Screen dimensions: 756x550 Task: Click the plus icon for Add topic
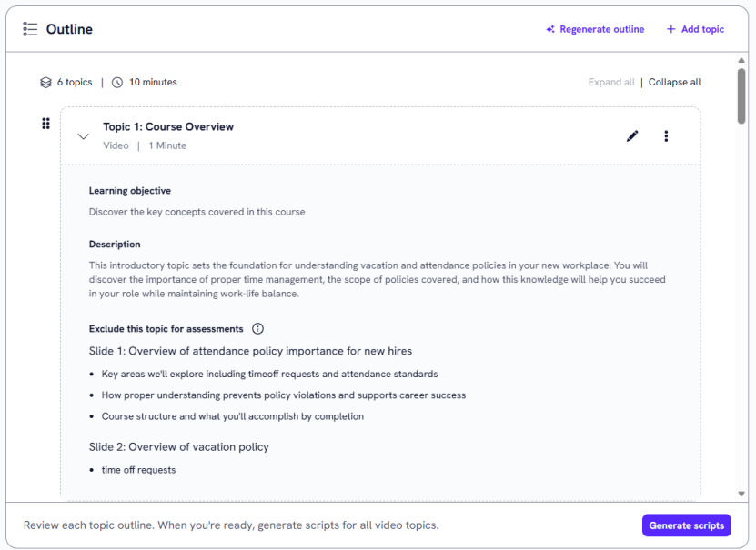[x=671, y=29]
